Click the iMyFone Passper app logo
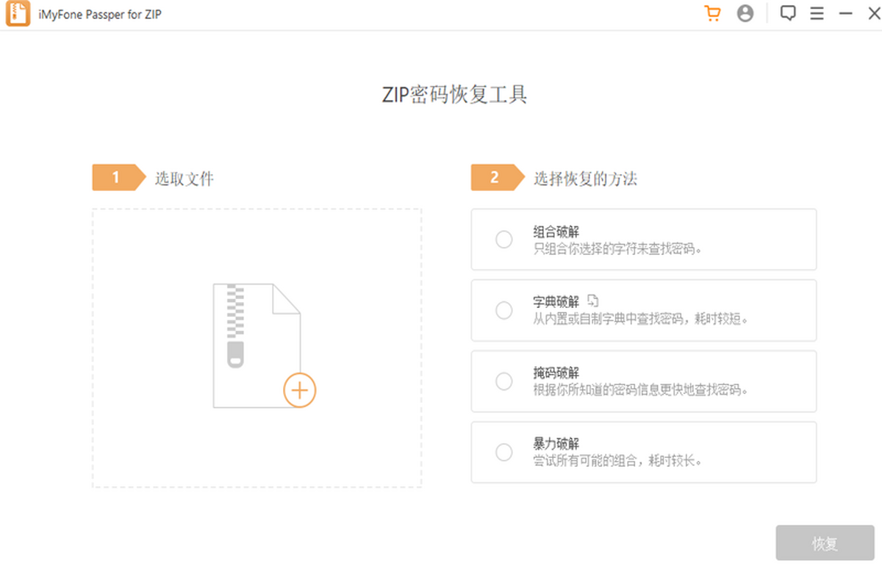Viewport: 882px width, 588px height. point(18,14)
